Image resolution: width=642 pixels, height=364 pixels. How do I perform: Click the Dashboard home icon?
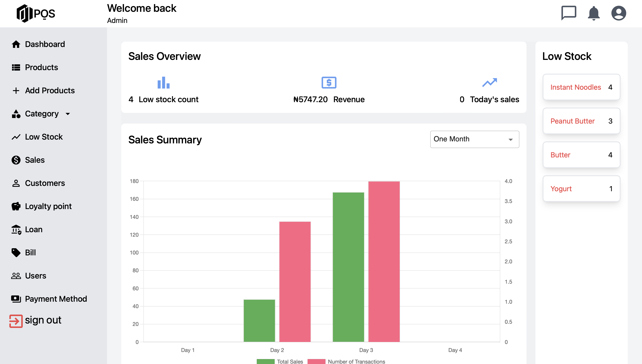(x=16, y=44)
